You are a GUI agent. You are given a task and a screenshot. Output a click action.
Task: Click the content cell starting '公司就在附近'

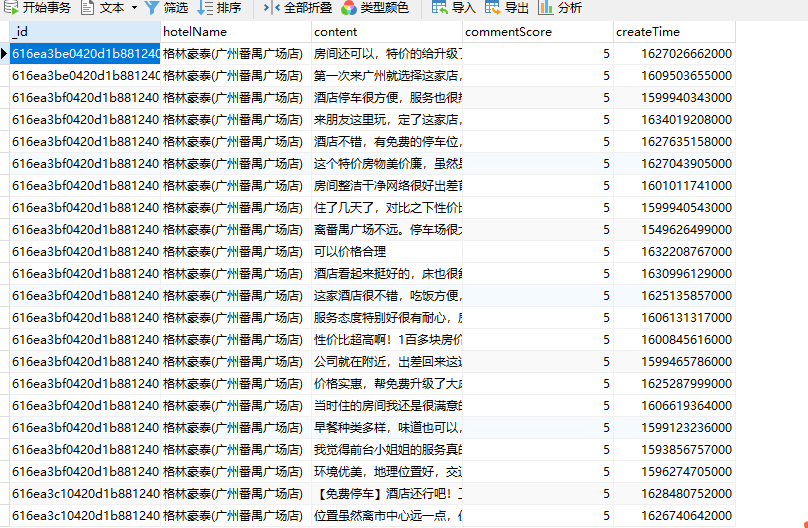[387, 362]
